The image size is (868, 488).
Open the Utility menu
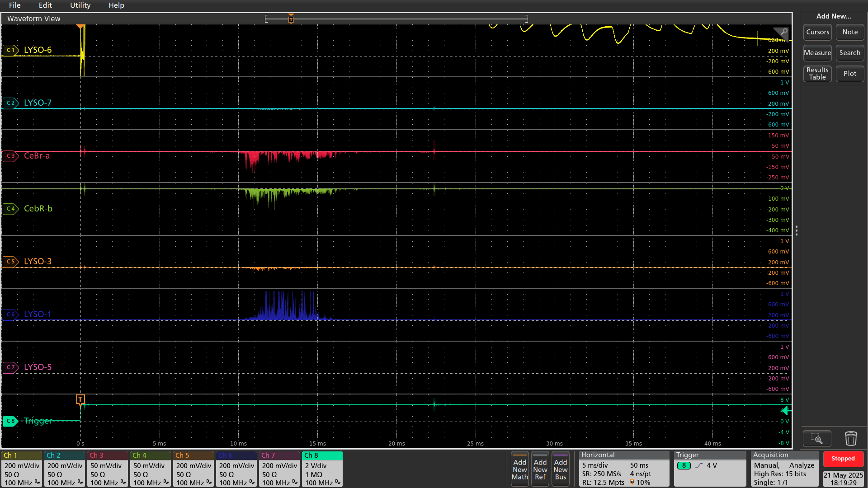[x=80, y=5]
